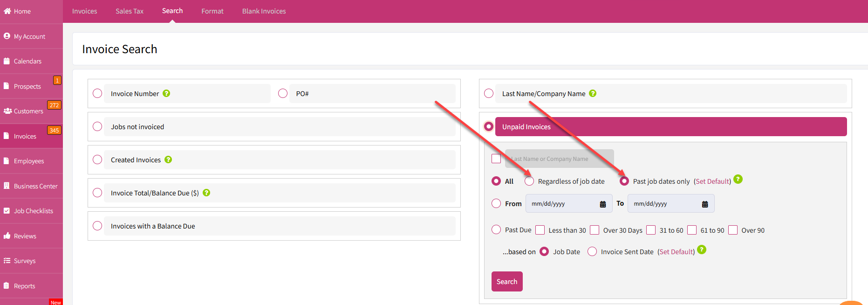This screenshot has height=305, width=868.
Task: Click the Calendars icon in sidebar
Action: click(x=7, y=61)
